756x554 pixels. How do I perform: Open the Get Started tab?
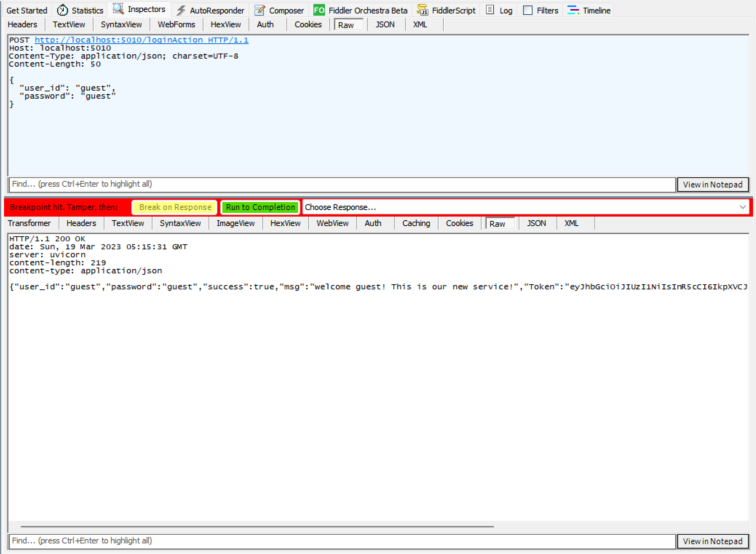tap(27, 10)
